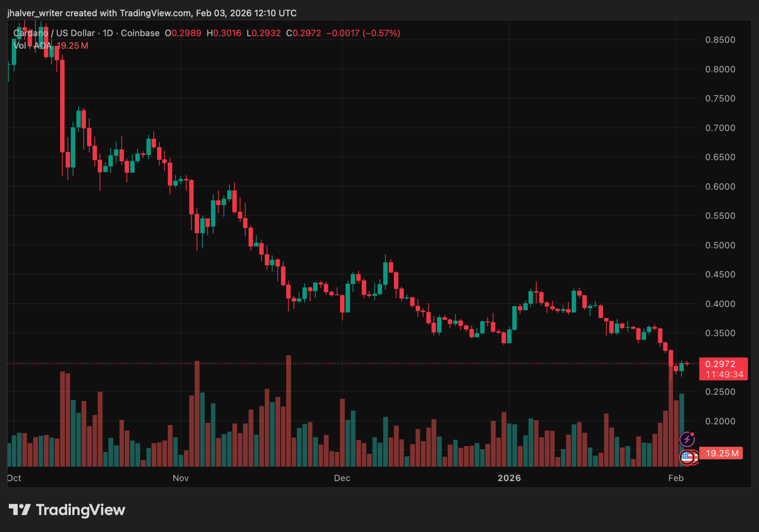The image size is (759, 532).
Task: Select the Feb label on the timeline
Action: (676, 478)
